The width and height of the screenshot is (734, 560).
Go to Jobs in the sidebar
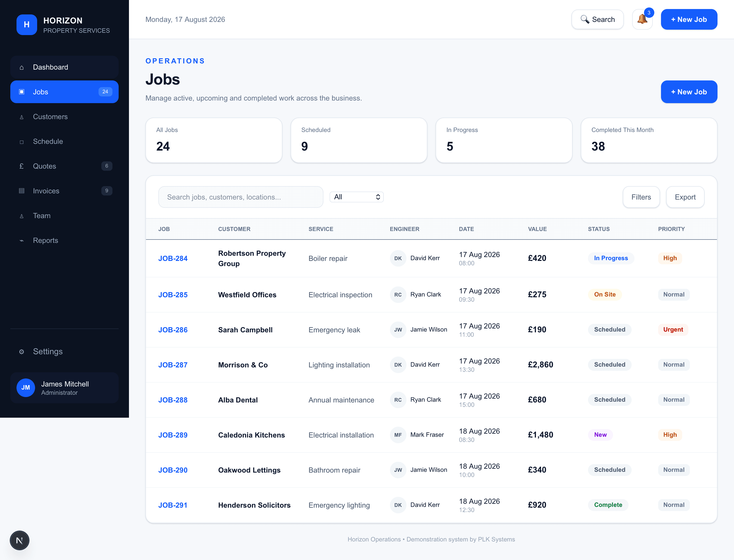point(64,92)
